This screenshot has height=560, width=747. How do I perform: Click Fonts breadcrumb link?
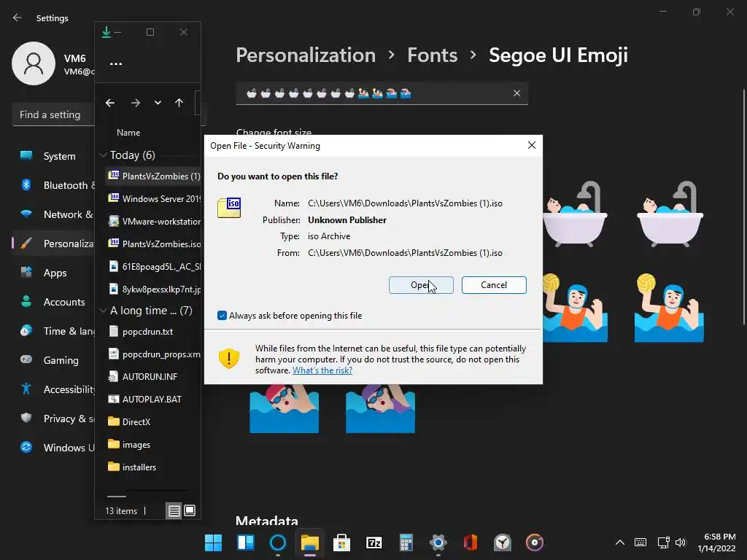click(432, 55)
